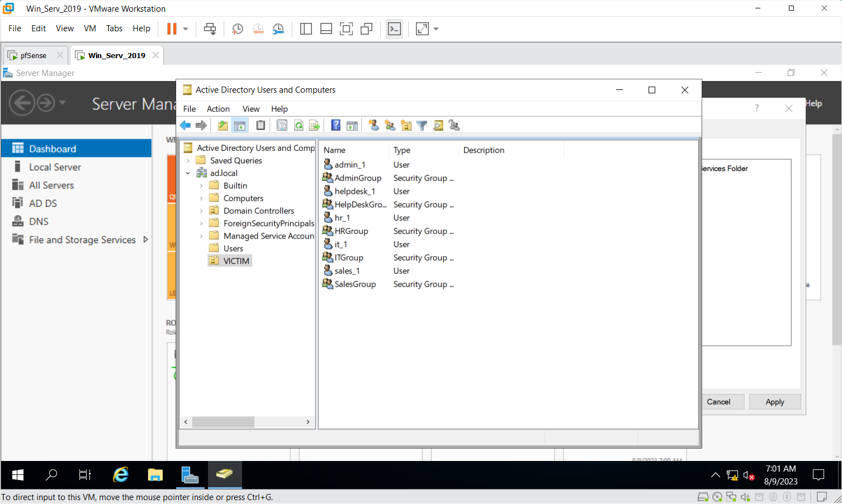The image size is (842, 504).
Task: Click scroll right arrow in tree pane
Action: pyautogui.click(x=308, y=422)
